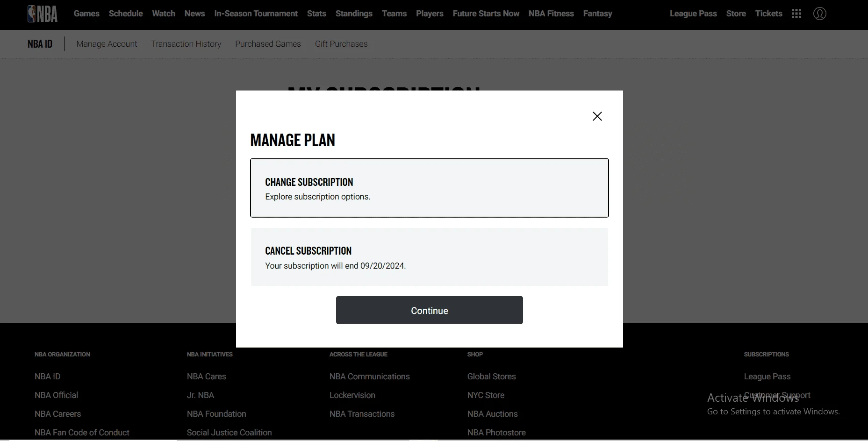Click the NBA logo in header
The height and width of the screenshot is (441, 868).
(43, 14)
